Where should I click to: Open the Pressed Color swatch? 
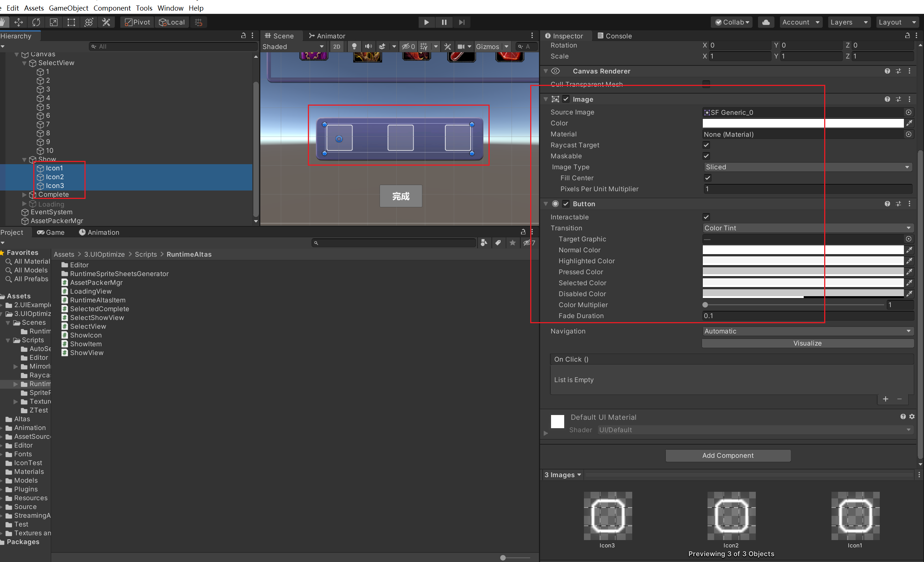click(x=803, y=272)
